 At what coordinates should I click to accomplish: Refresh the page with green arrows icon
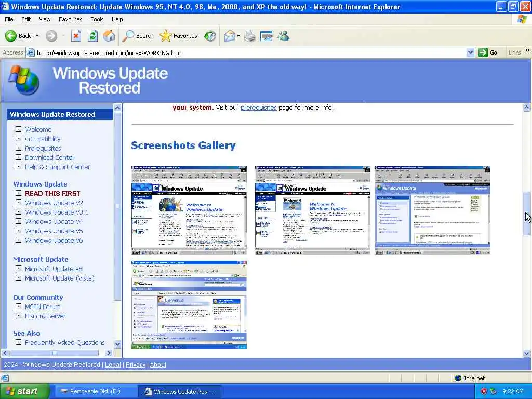(x=92, y=36)
